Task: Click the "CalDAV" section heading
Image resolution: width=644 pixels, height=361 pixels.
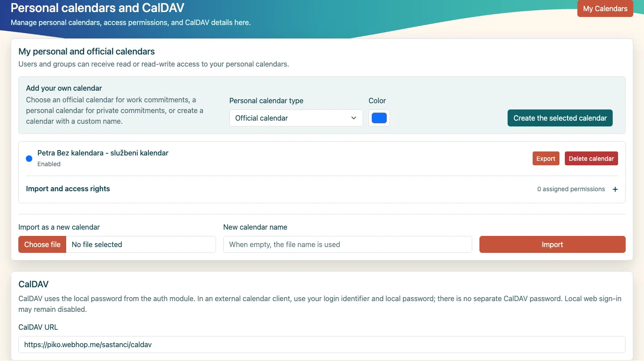Action: point(34,284)
